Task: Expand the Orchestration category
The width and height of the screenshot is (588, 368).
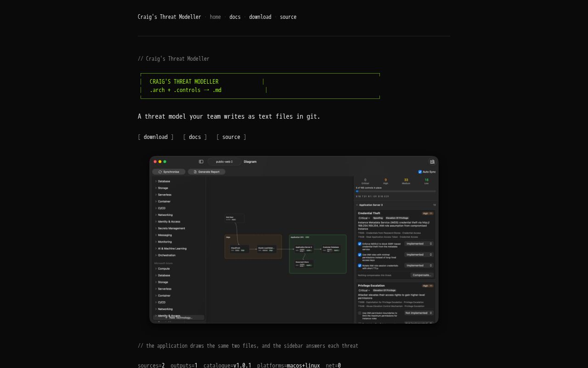Action: pyautogui.click(x=156, y=255)
